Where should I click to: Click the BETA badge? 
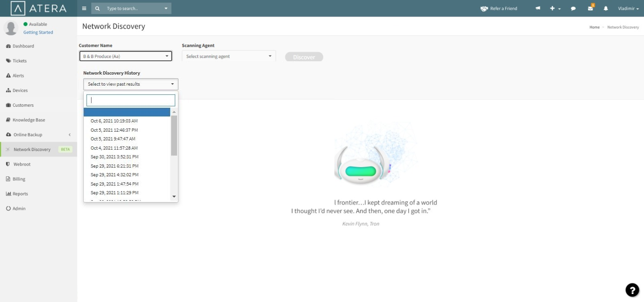(x=65, y=149)
